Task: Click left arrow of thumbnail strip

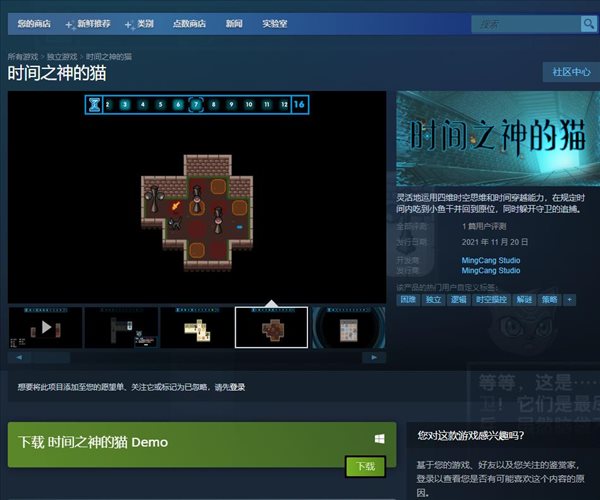Action: [x=19, y=357]
